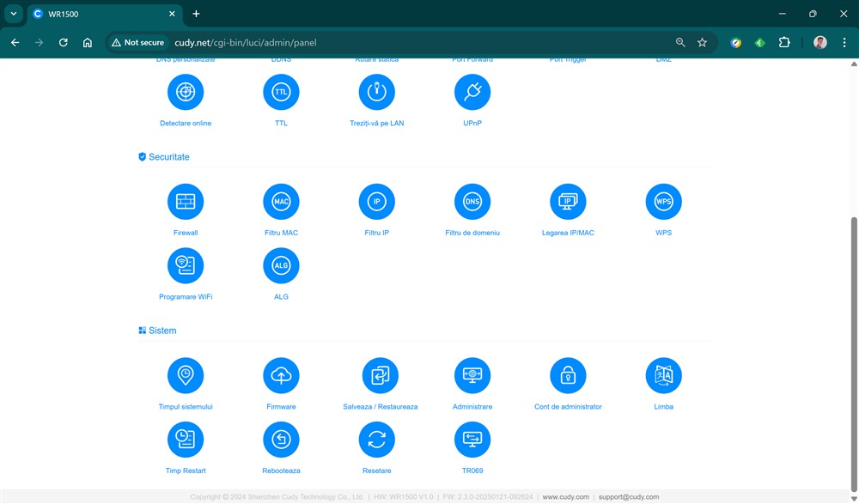Select the Filtru IP icon
This screenshot has width=859, height=504.
pos(376,202)
